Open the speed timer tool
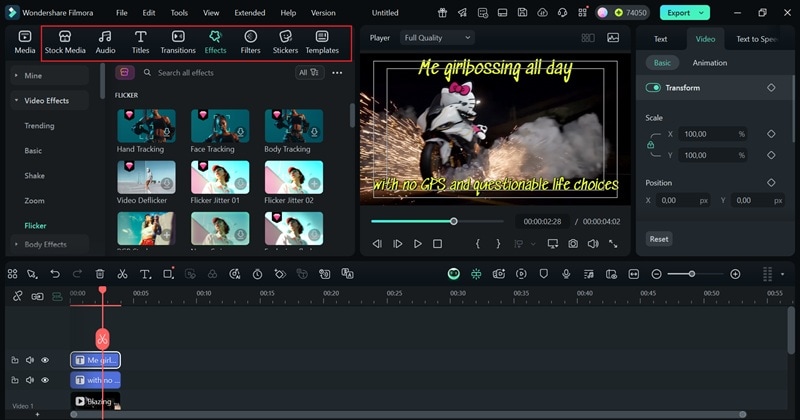This screenshot has height=420, width=800. click(x=257, y=274)
